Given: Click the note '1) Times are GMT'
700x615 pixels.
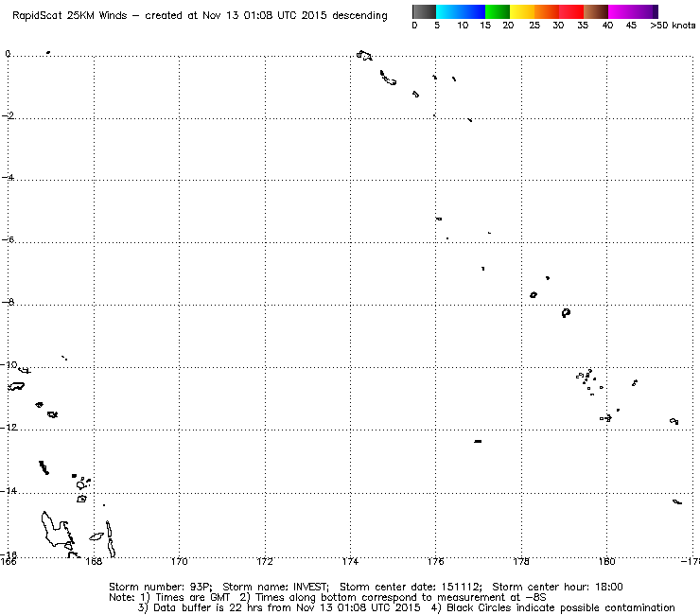Looking at the screenshot, I should click(x=185, y=598).
